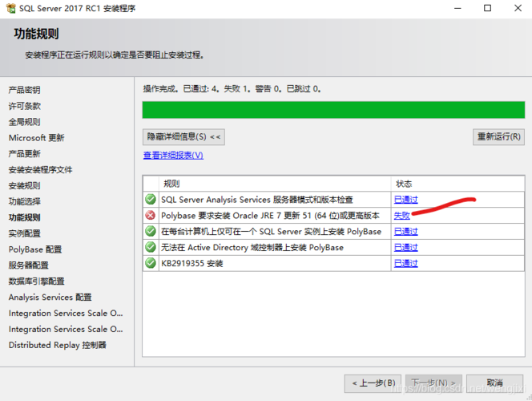The height and width of the screenshot is (401, 532).
Task: Open 已通过 link for Active Directory rule
Action: (x=405, y=248)
